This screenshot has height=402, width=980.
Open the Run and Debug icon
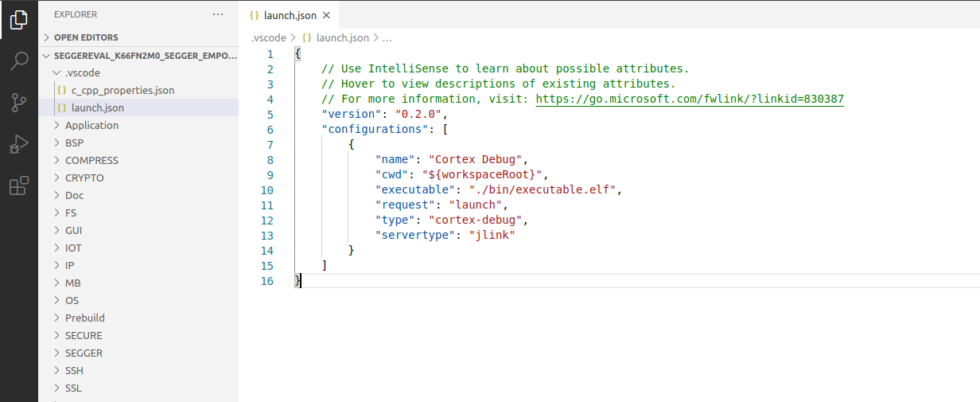[x=18, y=144]
